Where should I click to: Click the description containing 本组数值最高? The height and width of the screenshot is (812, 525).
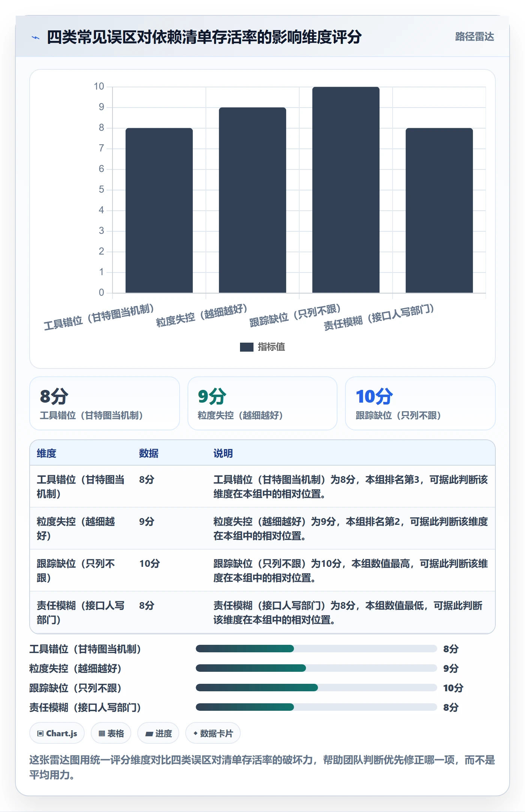pos(351,571)
